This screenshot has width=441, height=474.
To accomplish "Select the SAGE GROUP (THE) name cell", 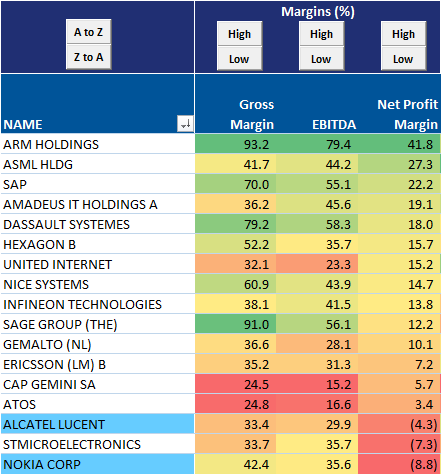I will pos(98,324).
